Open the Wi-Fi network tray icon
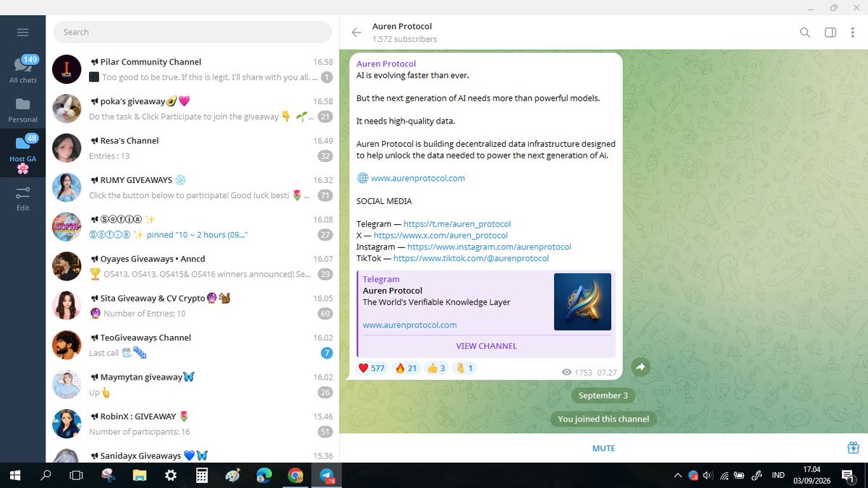This screenshot has height=488, width=868. (x=724, y=476)
